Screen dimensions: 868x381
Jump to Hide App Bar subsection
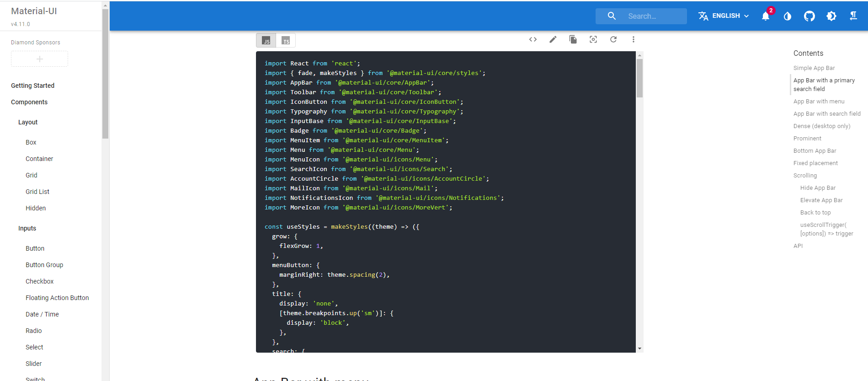(x=818, y=188)
